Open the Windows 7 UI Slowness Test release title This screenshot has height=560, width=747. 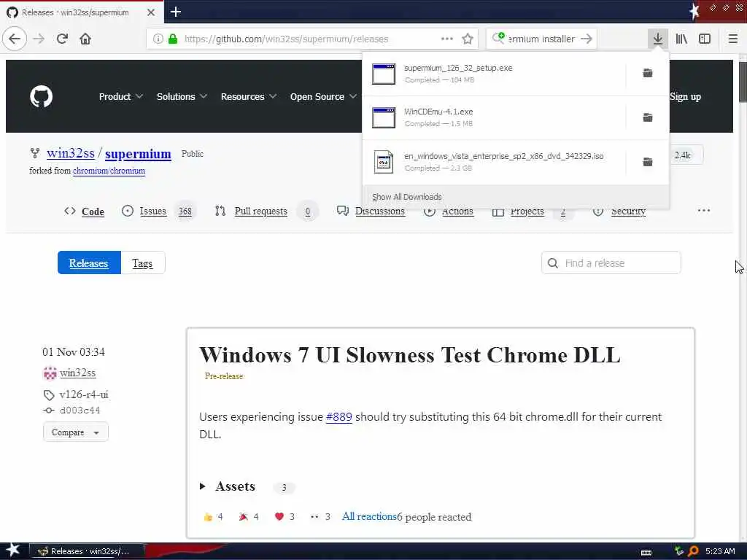pyautogui.click(x=410, y=355)
